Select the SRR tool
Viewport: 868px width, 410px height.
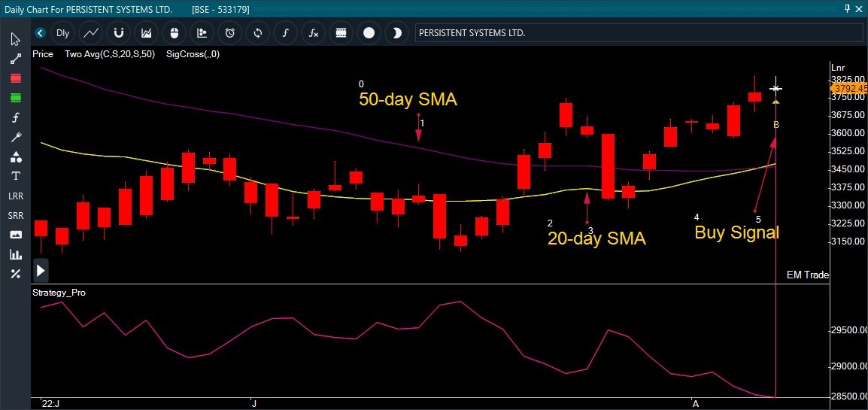point(16,215)
